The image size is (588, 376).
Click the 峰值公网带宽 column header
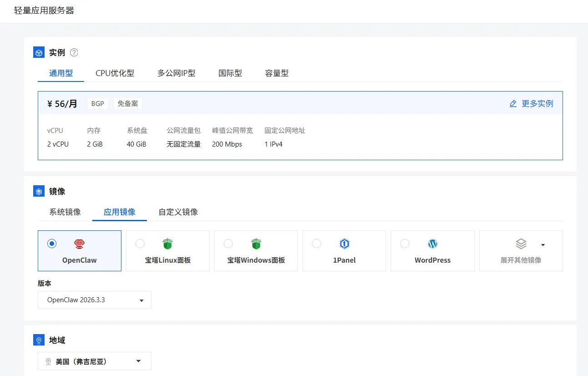232,131
